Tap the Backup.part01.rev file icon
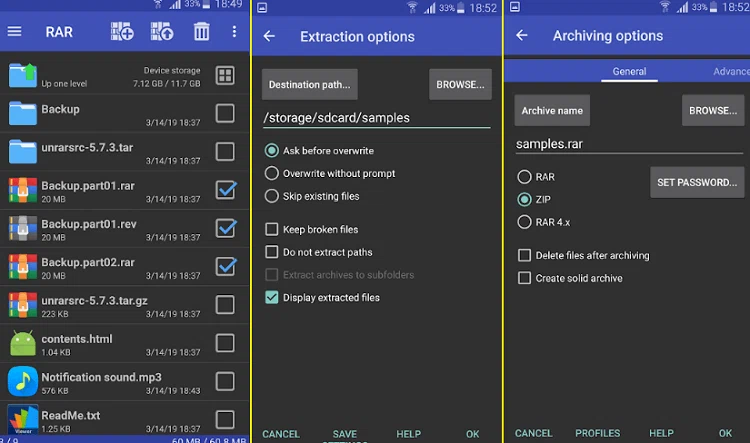 pyautogui.click(x=22, y=228)
